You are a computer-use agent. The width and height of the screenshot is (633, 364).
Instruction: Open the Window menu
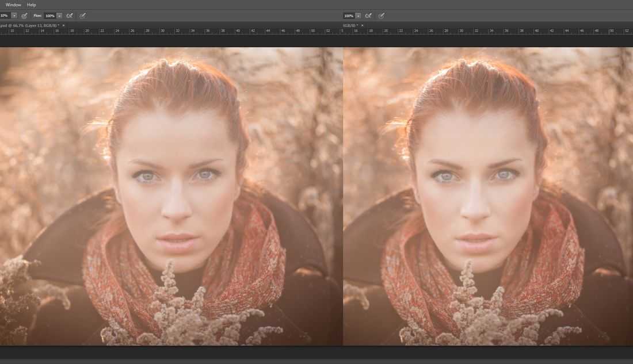tap(13, 5)
